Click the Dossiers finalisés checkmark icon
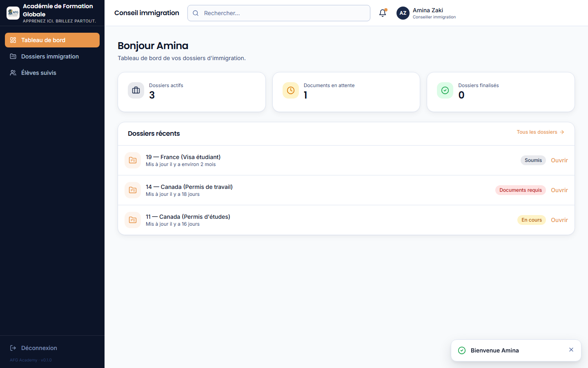Viewport: 588px width, 368px height. (x=445, y=90)
